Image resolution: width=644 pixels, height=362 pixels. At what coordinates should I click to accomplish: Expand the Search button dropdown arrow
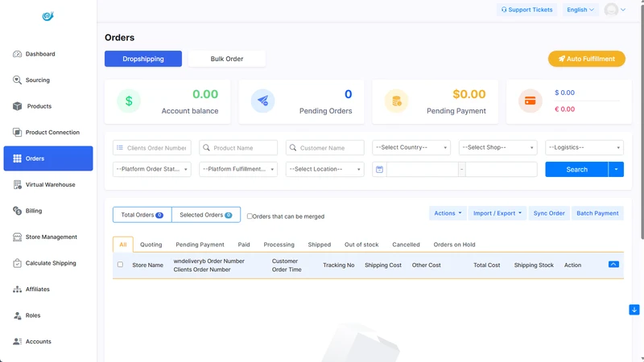point(616,170)
